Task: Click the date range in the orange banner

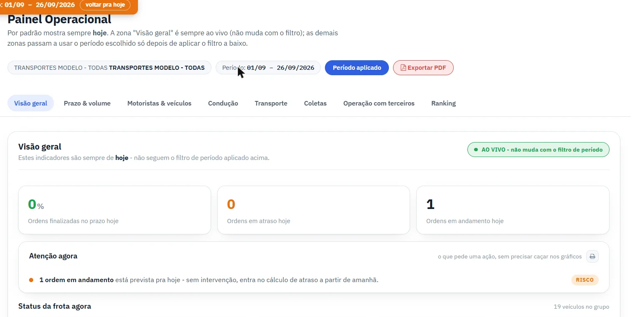Action: [39, 5]
